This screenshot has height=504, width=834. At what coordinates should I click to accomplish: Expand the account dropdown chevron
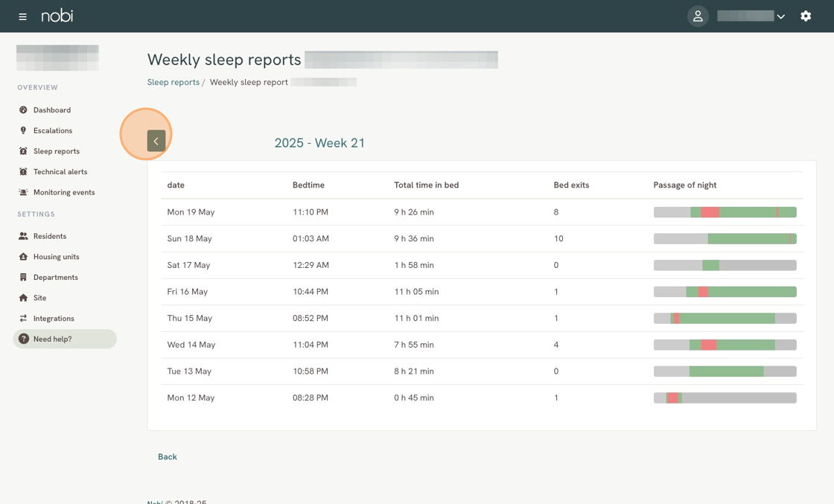click(780, 16)
